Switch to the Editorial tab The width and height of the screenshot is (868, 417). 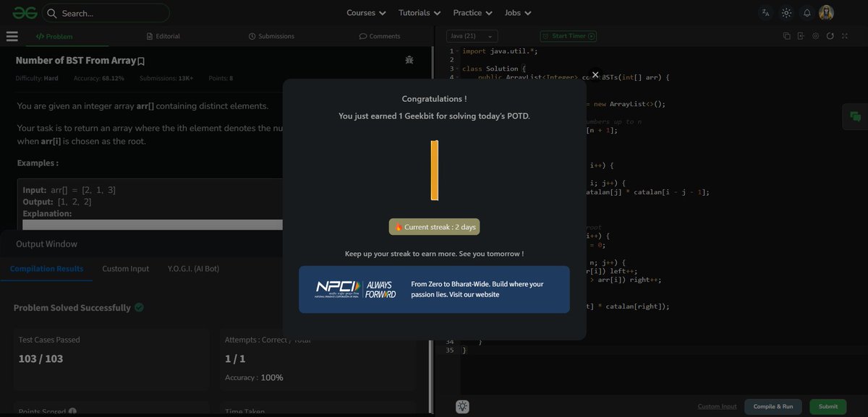pos(163,36)
